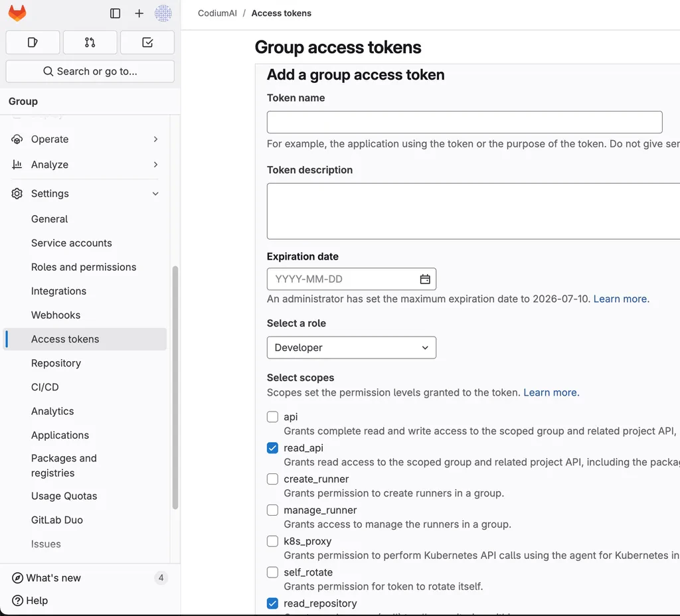Enable the api scope checkbox

(x=272, y=416)
